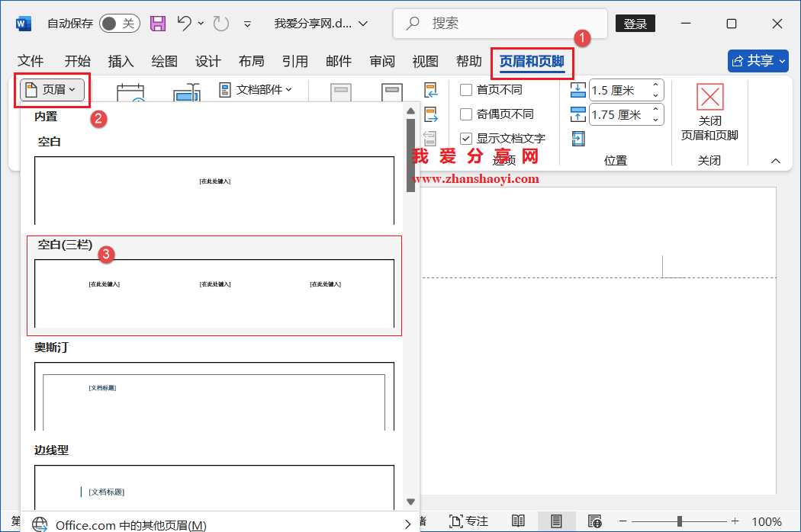Switch to the 绘图 tab
Viewport: 801px width, 532px height.
click(x=165, y=61)
